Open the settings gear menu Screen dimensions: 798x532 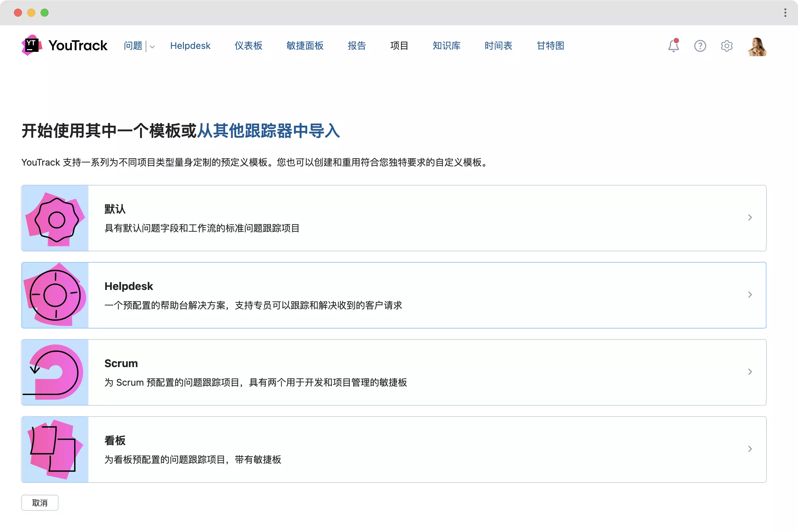tap(727, 46)
